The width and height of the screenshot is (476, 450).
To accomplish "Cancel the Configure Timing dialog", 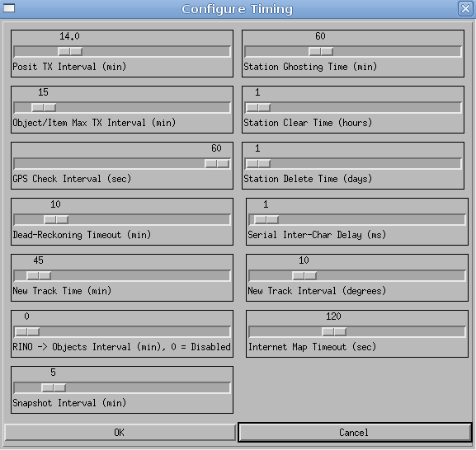I will click(x=355, y=433).
